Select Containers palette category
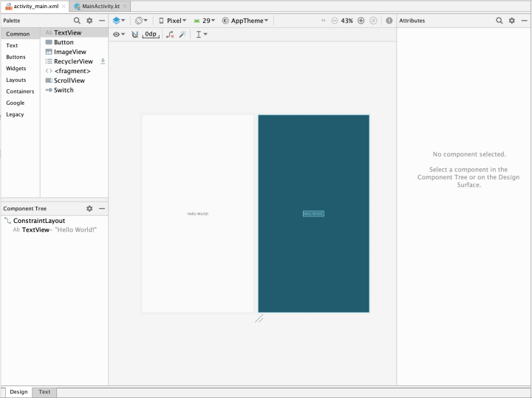The height and width of the screenshot is (398, 532). tap(21, 92)
